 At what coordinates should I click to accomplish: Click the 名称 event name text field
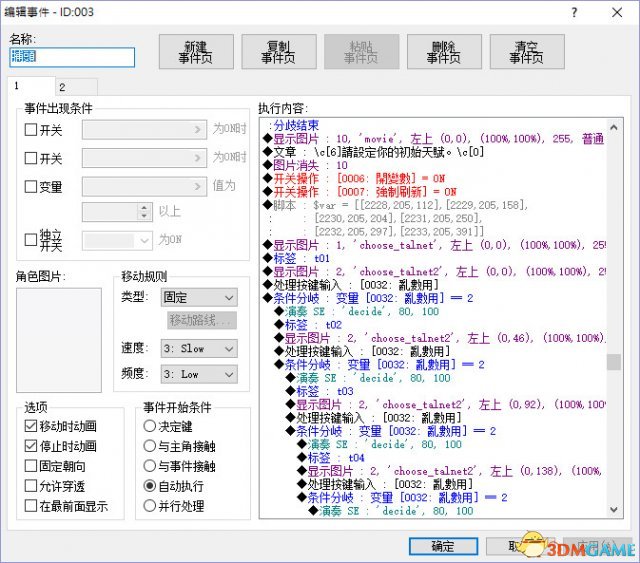coord(71,57)
